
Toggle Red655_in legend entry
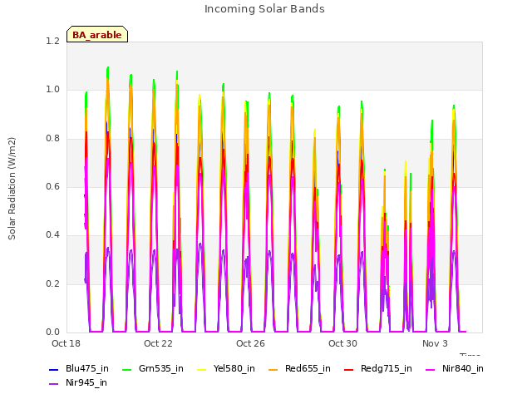tap(299, 369)
